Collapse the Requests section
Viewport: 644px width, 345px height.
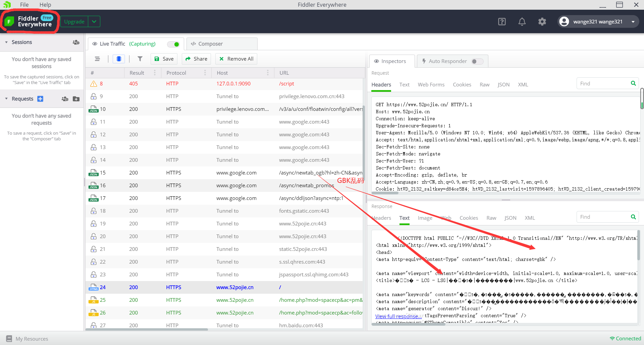coord(6,99)
